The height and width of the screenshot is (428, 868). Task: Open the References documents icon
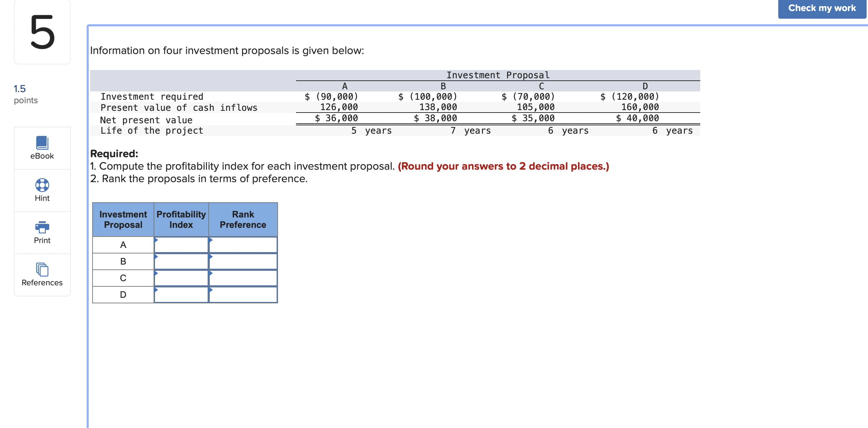(42, 269)
